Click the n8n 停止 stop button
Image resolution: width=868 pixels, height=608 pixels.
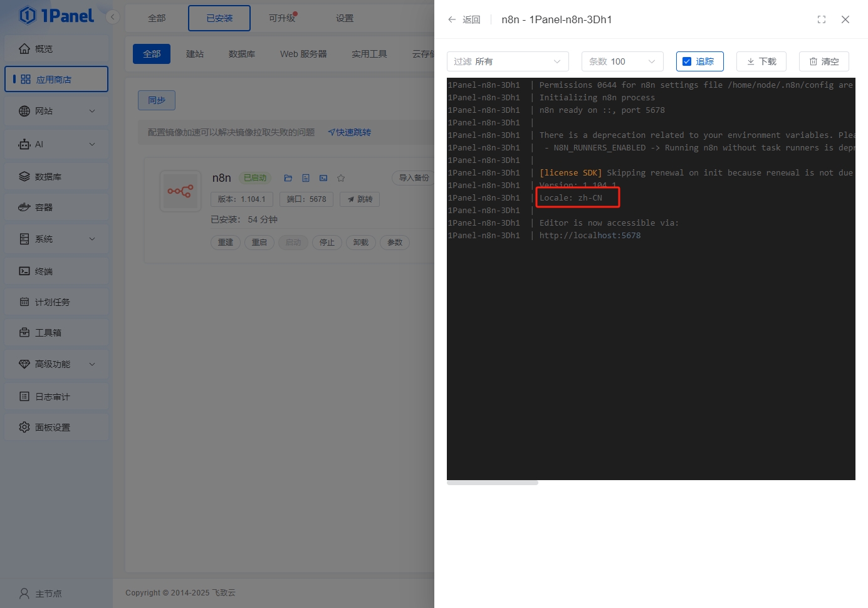pos(327,243)
